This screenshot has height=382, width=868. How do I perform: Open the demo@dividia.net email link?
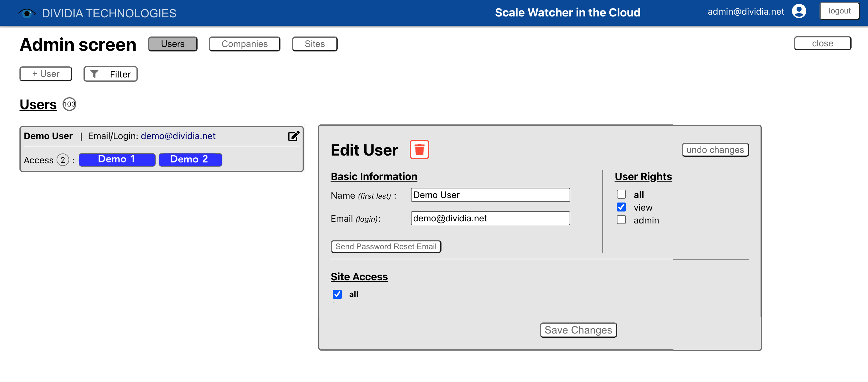(x=178, y=136)
